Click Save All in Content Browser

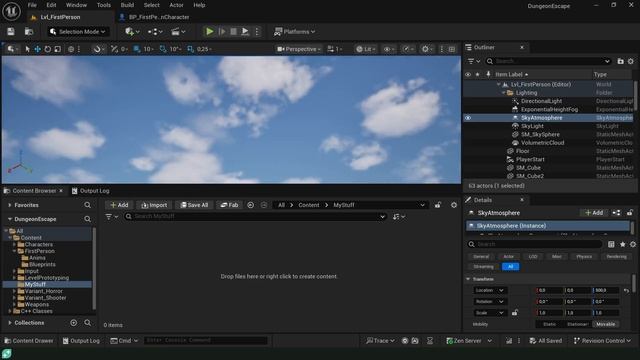pyautogui.click(x=194, y=205)
